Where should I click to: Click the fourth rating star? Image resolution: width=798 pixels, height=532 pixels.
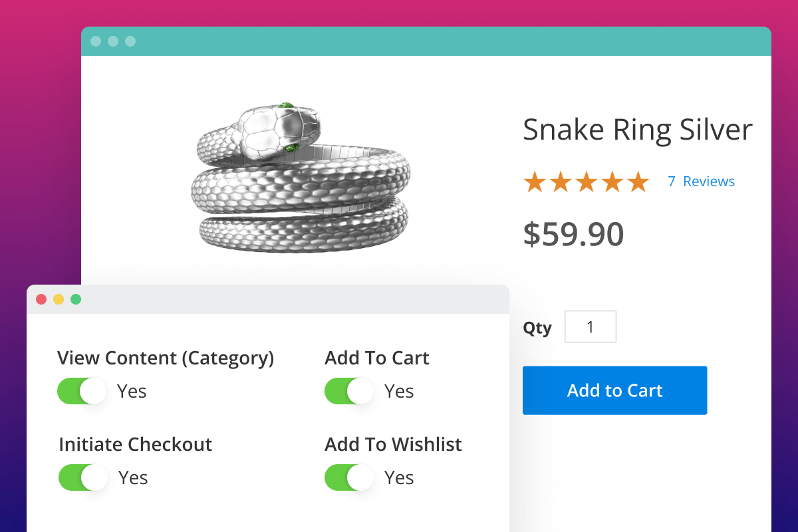[612, 182]
